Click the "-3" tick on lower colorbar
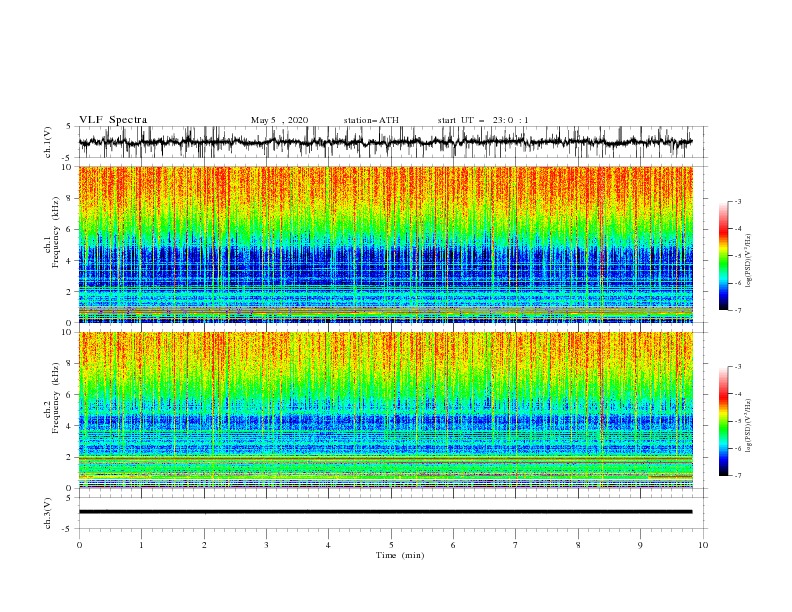This screenshot has height=612, width=792. pyautogui.click(x=737, y=367)
